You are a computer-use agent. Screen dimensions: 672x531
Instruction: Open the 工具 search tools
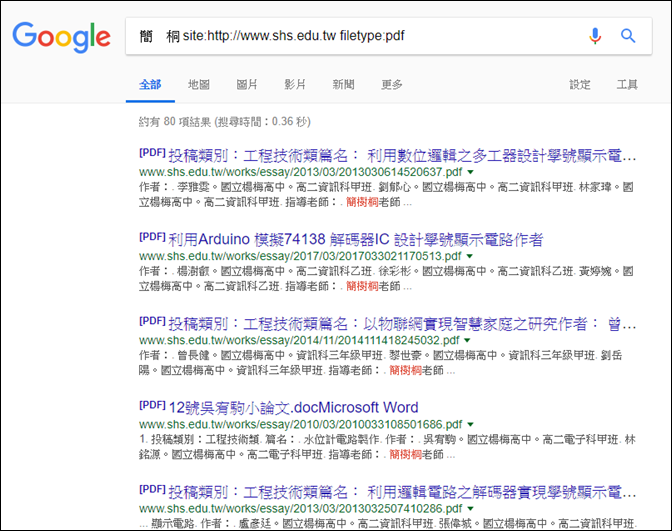tap(627, 84)
